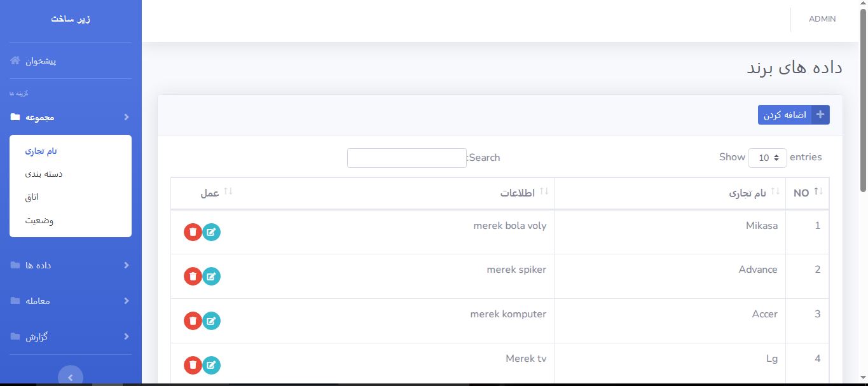
Task: Open the اتاق submenu item
Action: [32, 197]
